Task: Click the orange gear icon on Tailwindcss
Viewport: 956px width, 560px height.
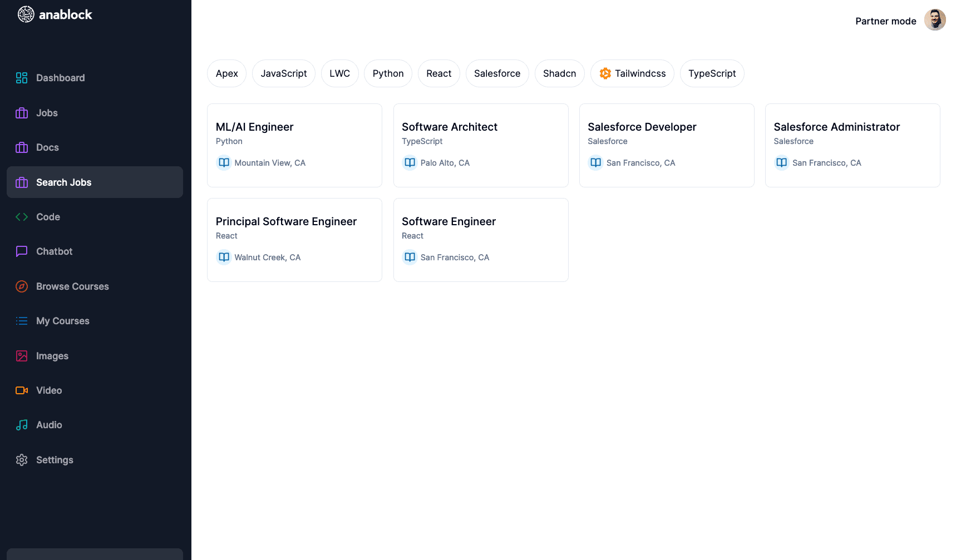Action: (x=605, y=73)
